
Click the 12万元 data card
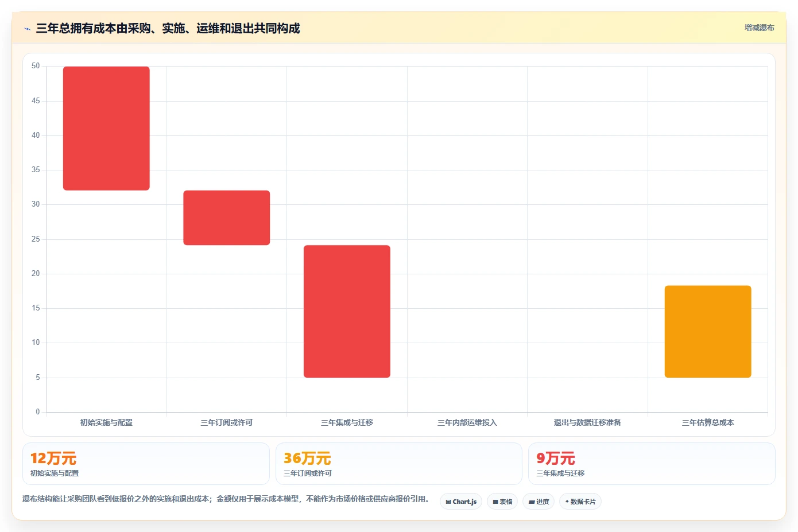tap(146, 464)
